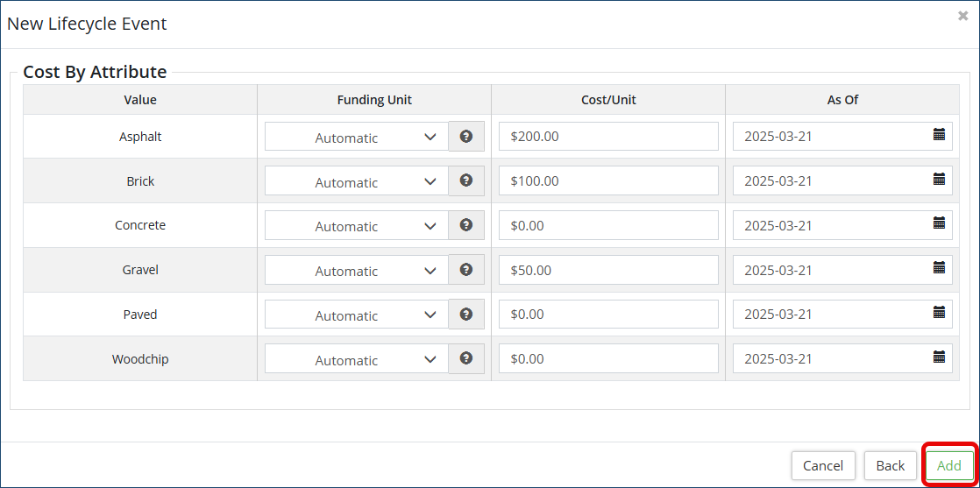
Task: Click the help icon beside Concrete funding unit
Action: point(466,225)
